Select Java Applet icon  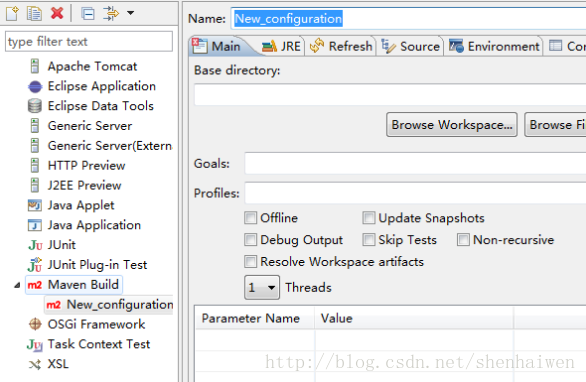(35, 205)
